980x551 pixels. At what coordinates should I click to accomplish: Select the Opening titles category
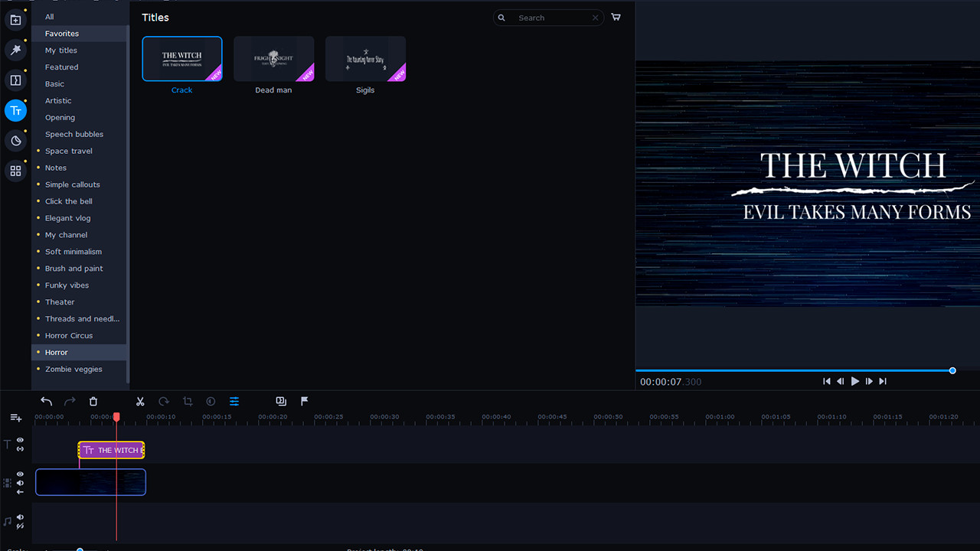click(60, 117)
